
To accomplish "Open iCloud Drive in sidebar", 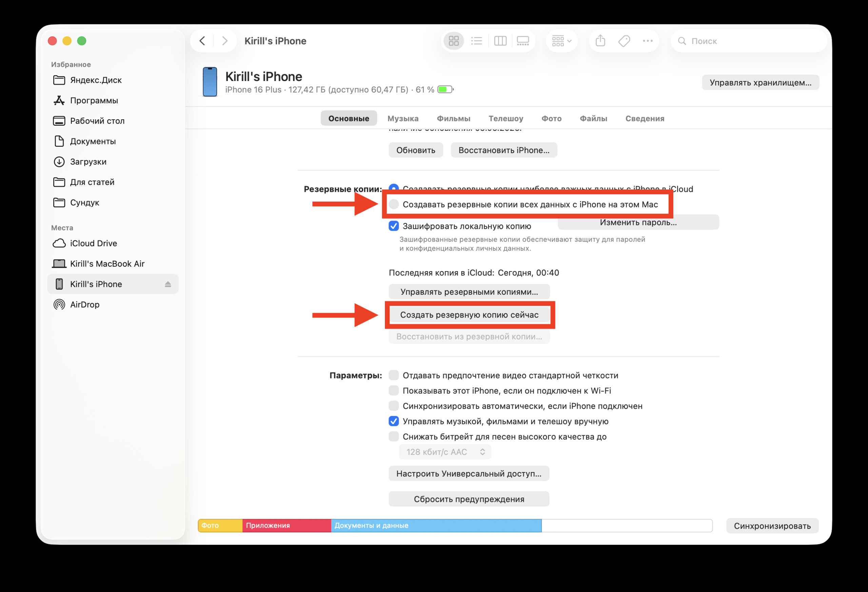I will 113,243.
